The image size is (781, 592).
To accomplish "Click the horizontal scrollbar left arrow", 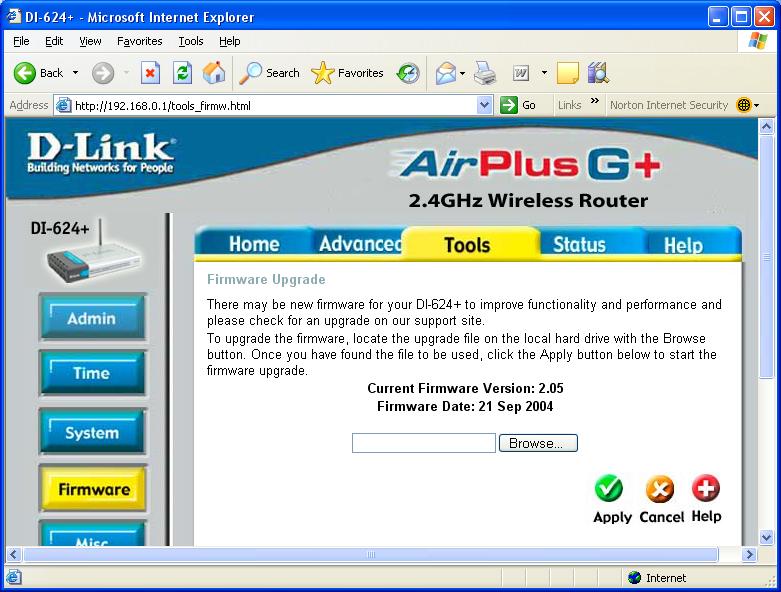I will (x=13, y=554).
